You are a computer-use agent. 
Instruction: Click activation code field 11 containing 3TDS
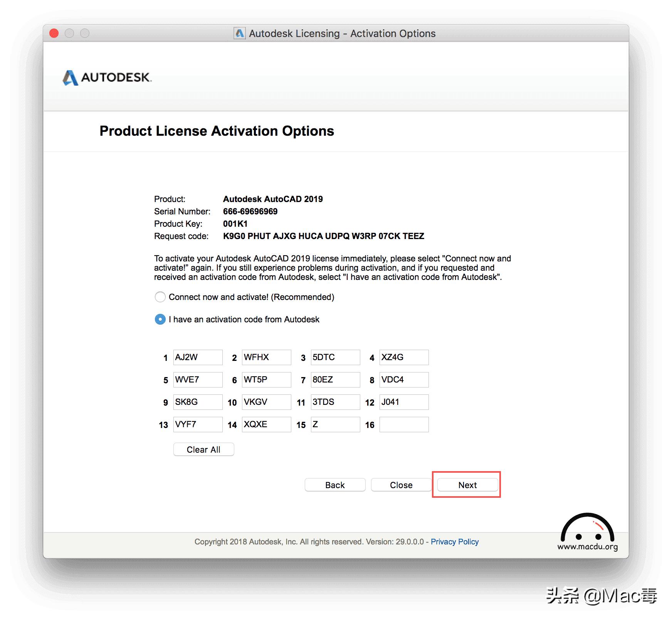pyautogui.click(x=335, y=402)
